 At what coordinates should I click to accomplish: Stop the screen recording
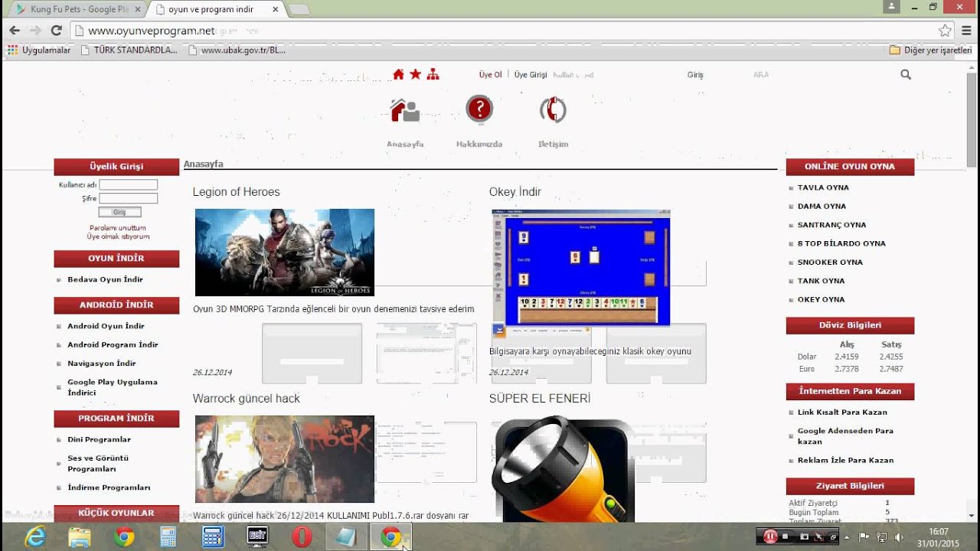tap(786, 536)
